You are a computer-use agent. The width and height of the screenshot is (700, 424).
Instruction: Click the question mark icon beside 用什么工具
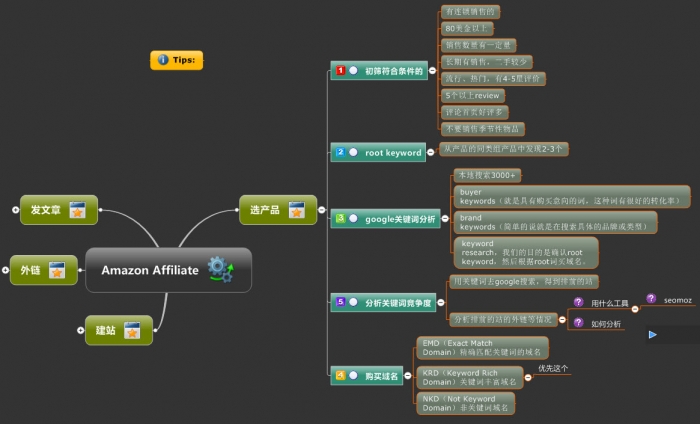tap(579, 302)
